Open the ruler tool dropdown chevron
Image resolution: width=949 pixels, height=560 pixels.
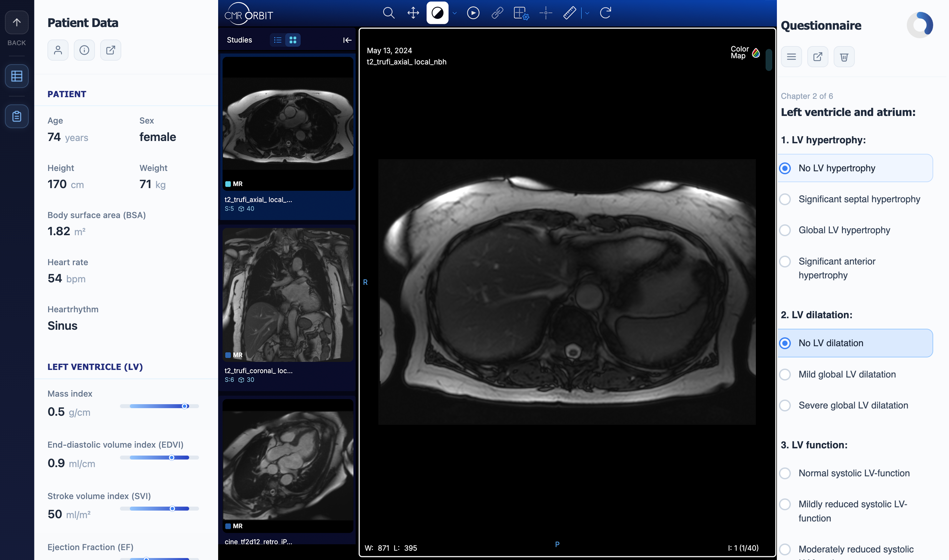(588, 13)
